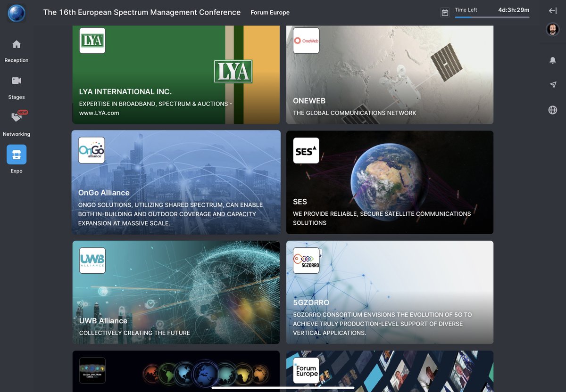Open 5GZORRO booth title
The image size is (566, 392).
[x=311, y=302]
